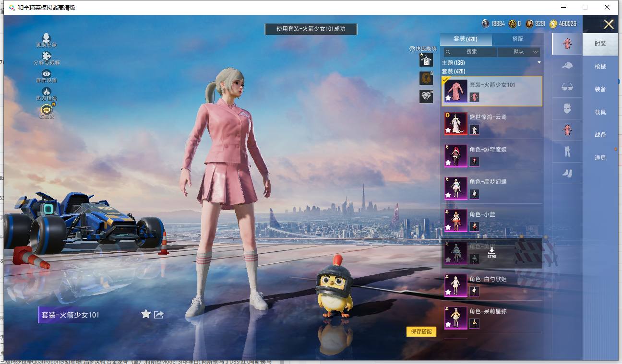Click the share icon beside outfit name
The width and height of the screenshot is (622, 364).
(x=159, y=315)
